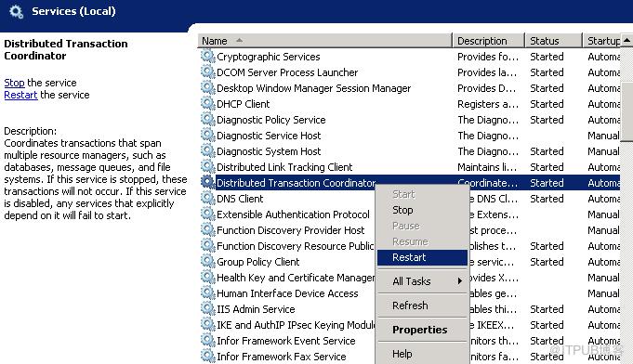
Task: Click the gear icon beside Health Key and Certificate Manager
Action: pyautogui.click(x=207, y=277)
